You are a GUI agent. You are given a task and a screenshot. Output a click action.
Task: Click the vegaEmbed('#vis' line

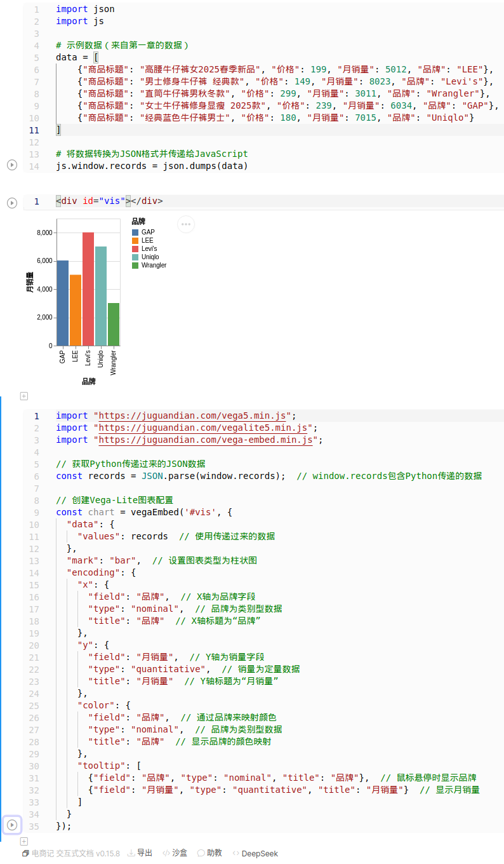coord(144,512)
